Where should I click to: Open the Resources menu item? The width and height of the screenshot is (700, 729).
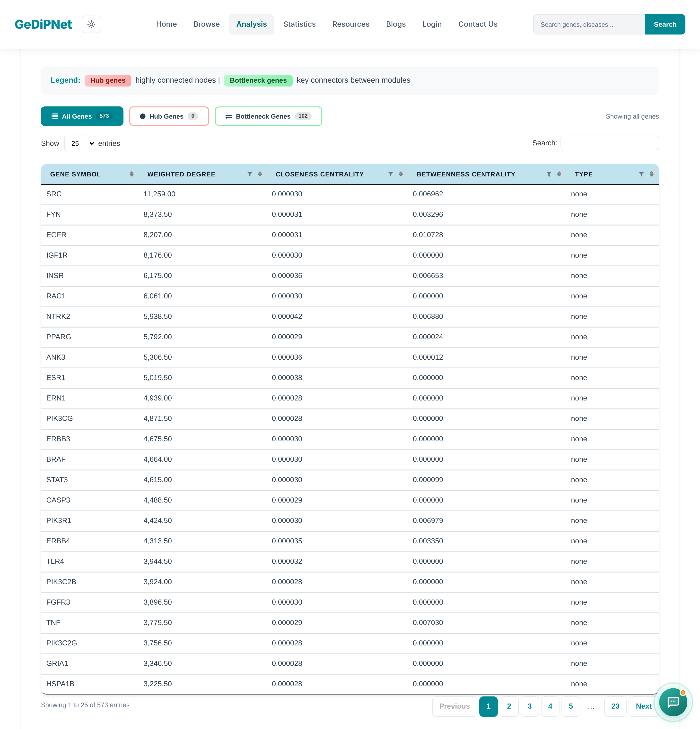[351, 24]
